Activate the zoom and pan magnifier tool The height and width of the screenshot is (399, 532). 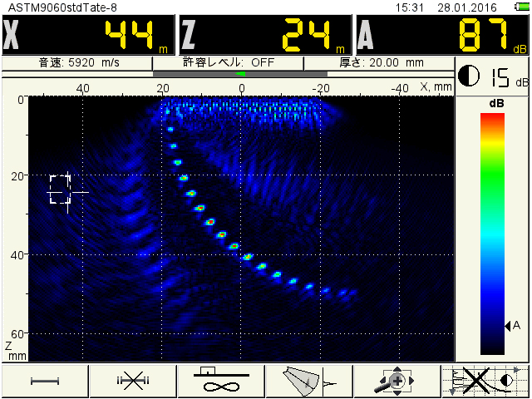tap(397, 381)
